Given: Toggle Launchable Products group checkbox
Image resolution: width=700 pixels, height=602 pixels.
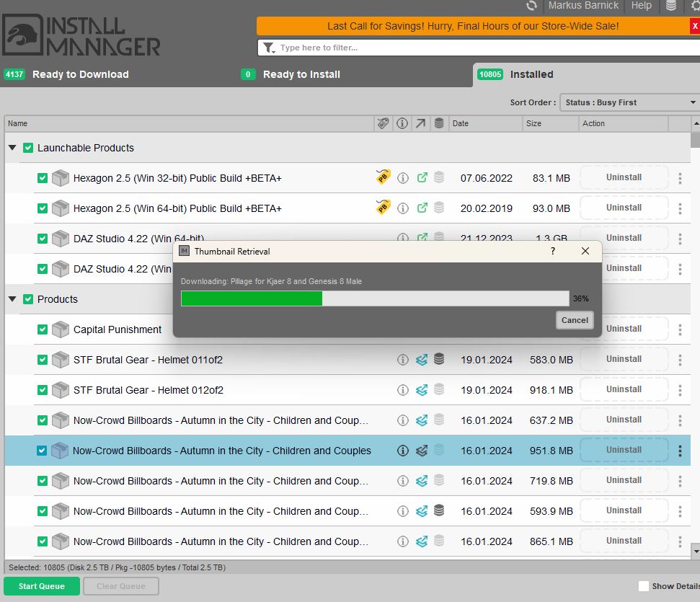Looking at the screenshot, I should [x=28, y=148].
